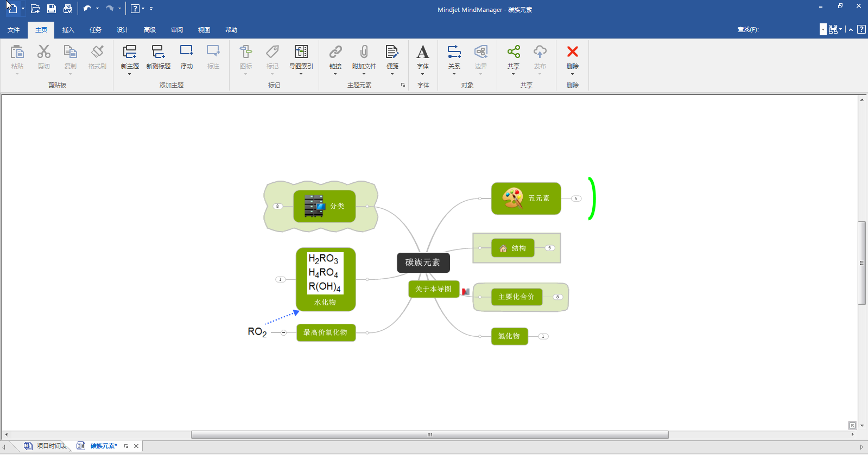The image size is (868, 455).
Task: Click the Cut scissors icon
Action: click(43, 52)
